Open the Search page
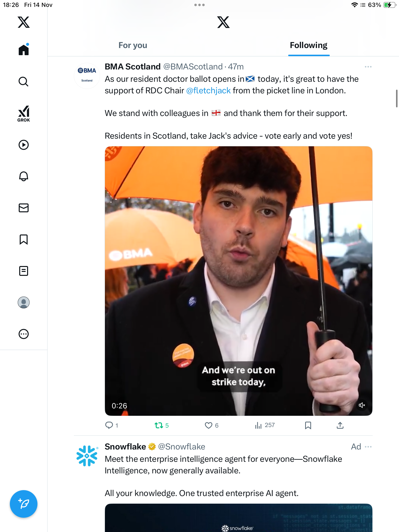Image resolution: width=399 pixels, height=532 pixels. click(x=24, y=82)
